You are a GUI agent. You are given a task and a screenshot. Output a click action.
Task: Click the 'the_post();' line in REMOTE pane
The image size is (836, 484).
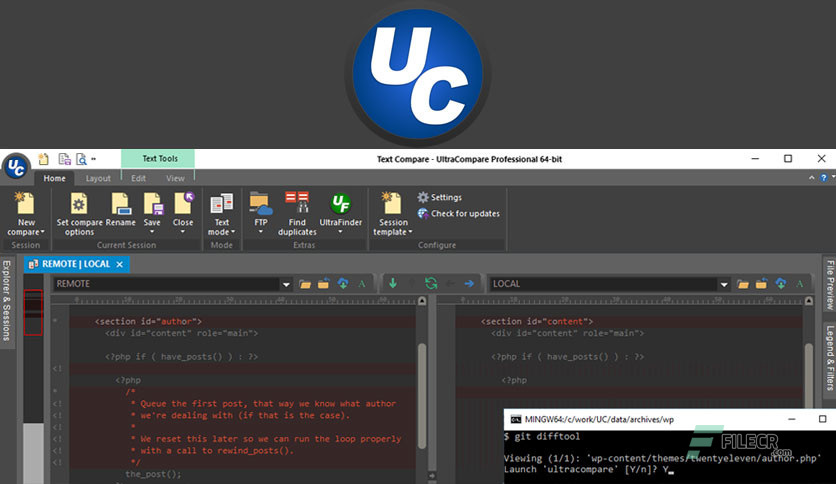pyautogui.click(x=154, y=474)
